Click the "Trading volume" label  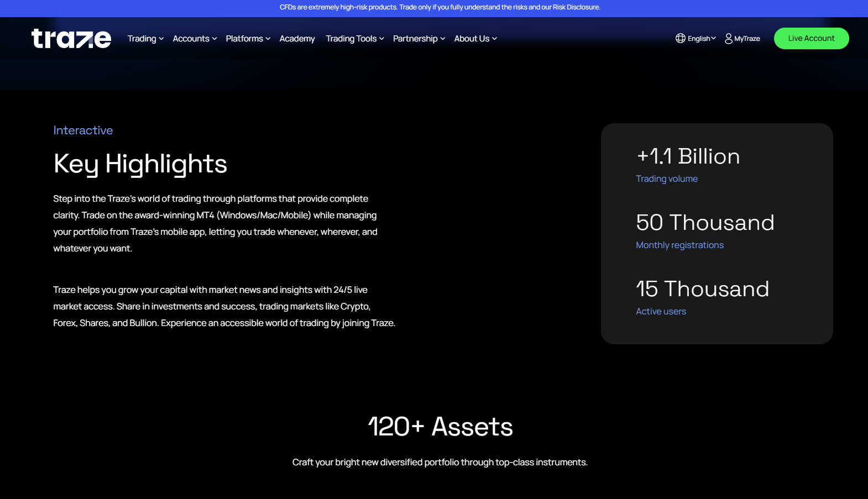(x=667, y=179)
